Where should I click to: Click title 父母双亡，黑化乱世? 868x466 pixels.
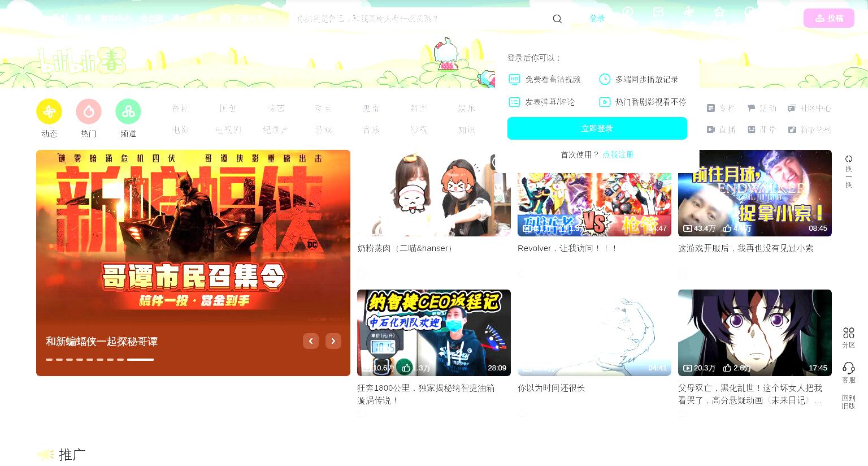coord(750,394)
